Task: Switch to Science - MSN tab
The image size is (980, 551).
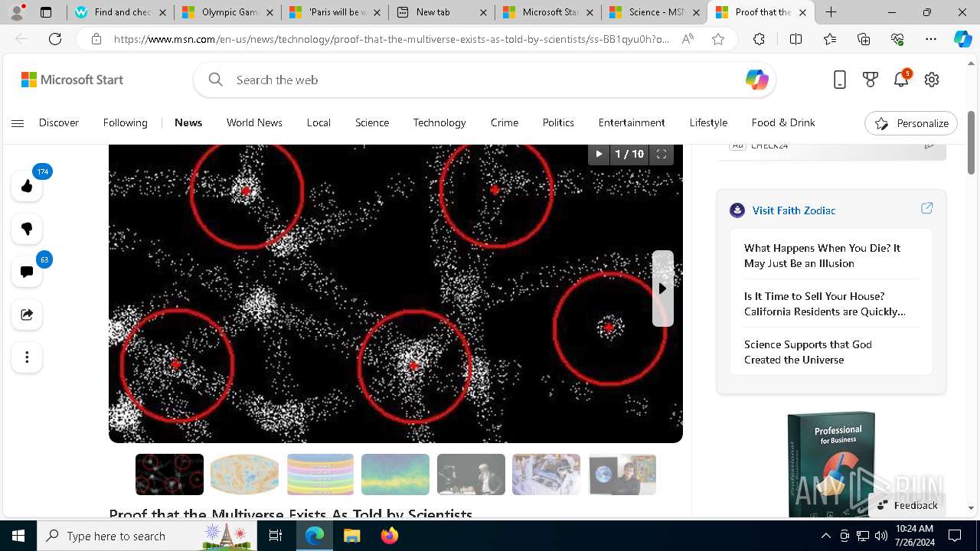Action: coord(655,12)
